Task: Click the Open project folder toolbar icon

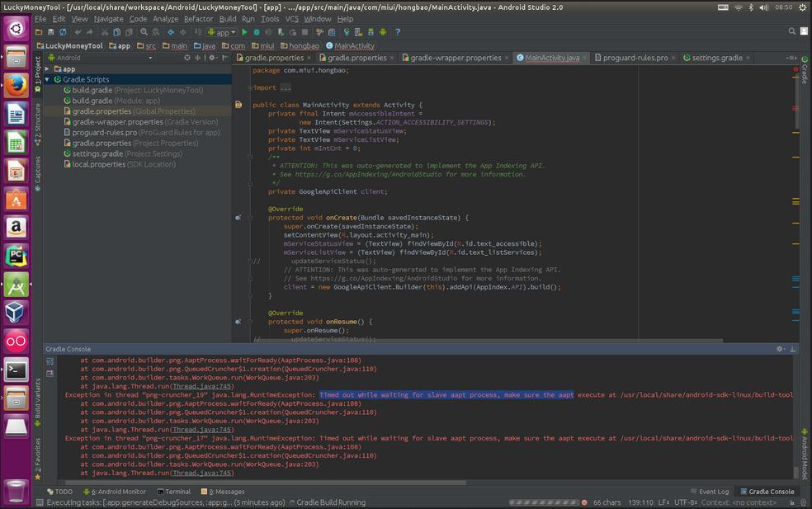Action: click(38, 32)
